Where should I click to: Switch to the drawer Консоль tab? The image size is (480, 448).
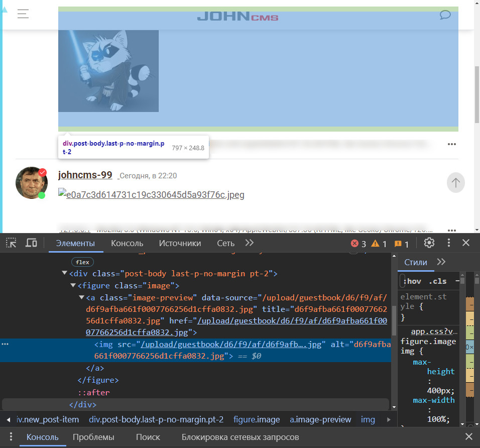tap(43, 437)
